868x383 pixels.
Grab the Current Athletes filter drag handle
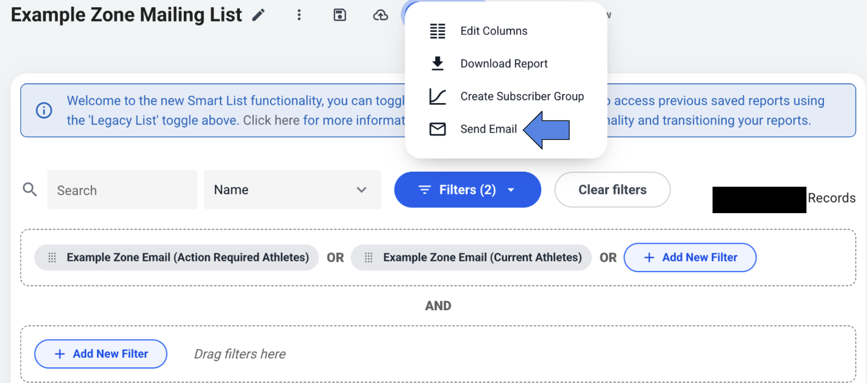(368, 258)
